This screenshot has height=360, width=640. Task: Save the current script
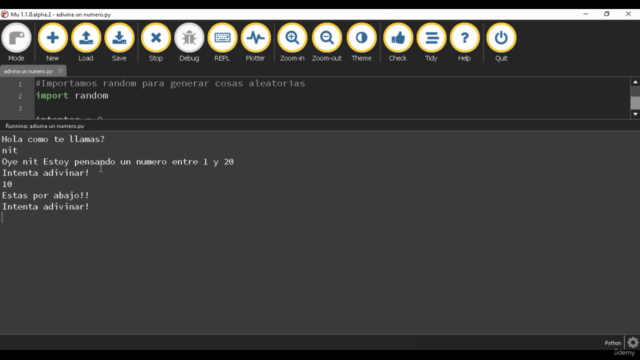click(119, 42)
